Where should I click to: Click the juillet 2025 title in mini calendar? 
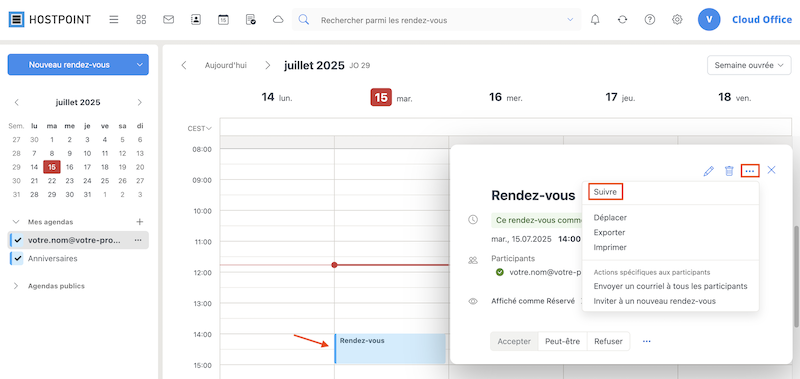coord(78,103)
